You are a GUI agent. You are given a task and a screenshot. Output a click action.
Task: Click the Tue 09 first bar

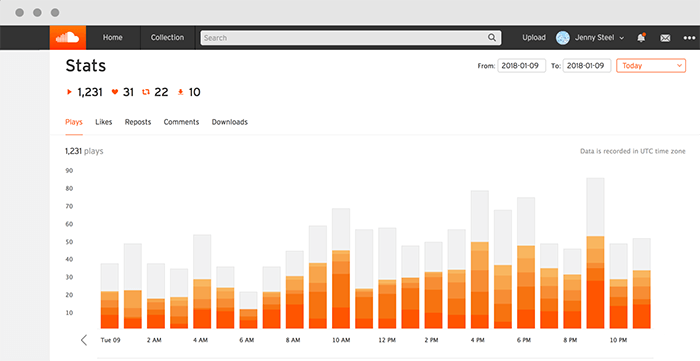click(109, 296)
